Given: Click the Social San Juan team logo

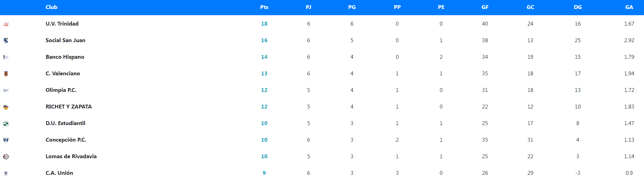Looking at the screenshot, I should tap(6, 40).
